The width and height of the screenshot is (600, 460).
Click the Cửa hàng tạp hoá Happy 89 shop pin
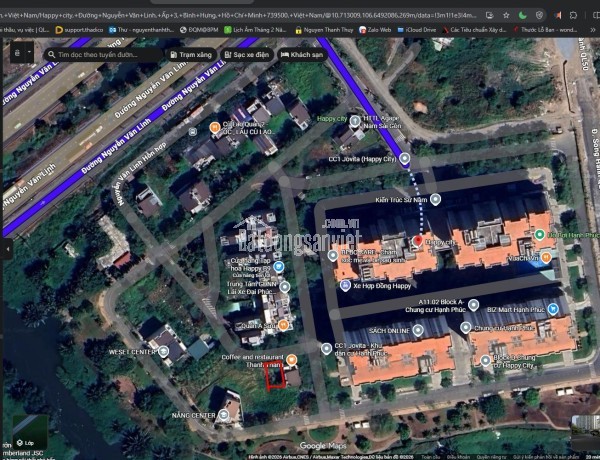pos(279,266)
